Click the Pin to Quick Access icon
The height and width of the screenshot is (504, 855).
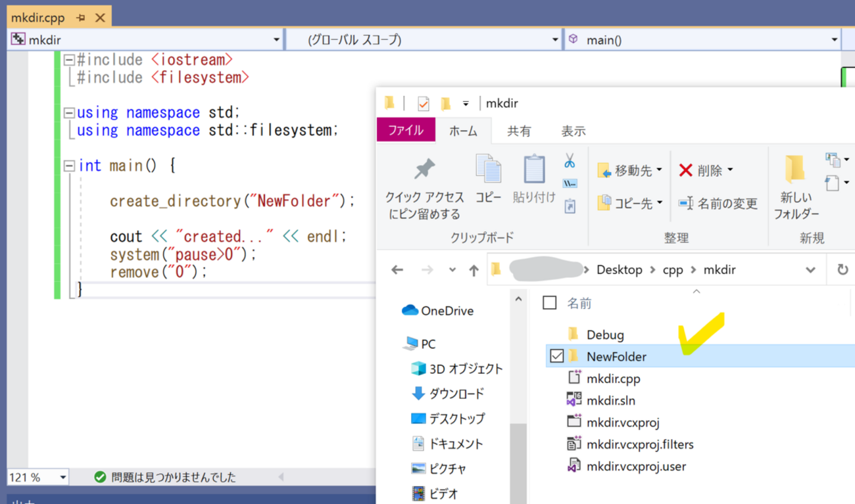click(x=424, y=170)
